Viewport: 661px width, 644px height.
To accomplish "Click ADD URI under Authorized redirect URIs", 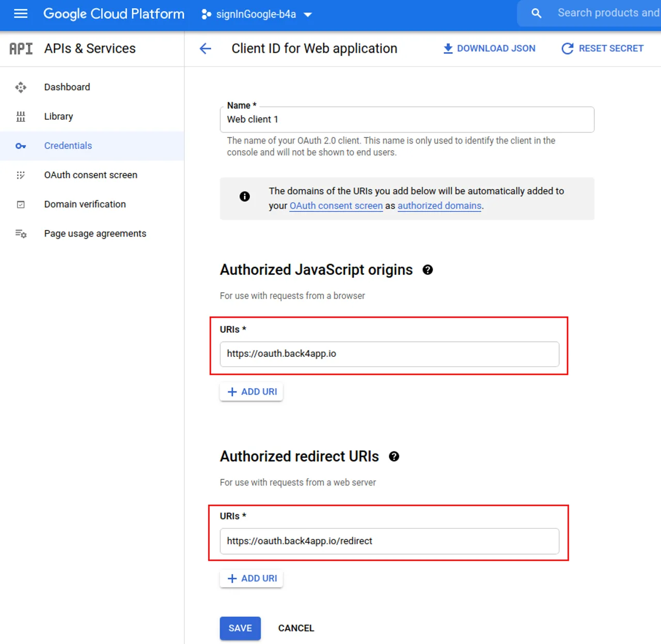I will pyautogui.click(x=251, y=578).
